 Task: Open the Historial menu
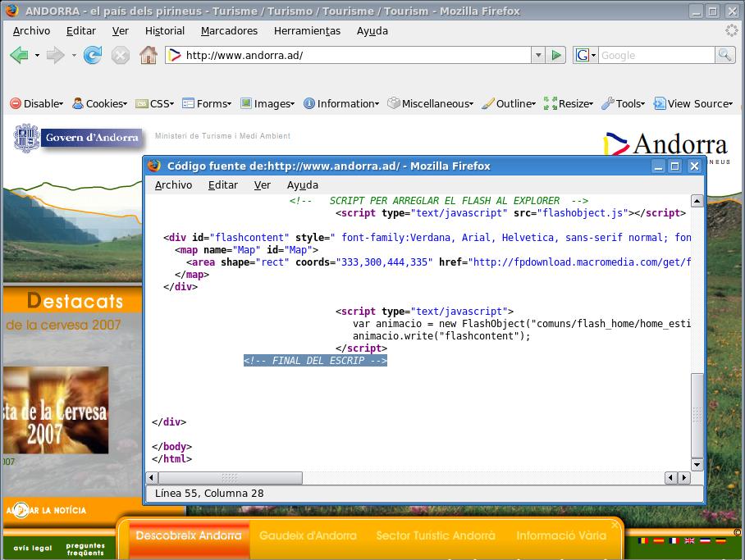(x=164, y=31)
